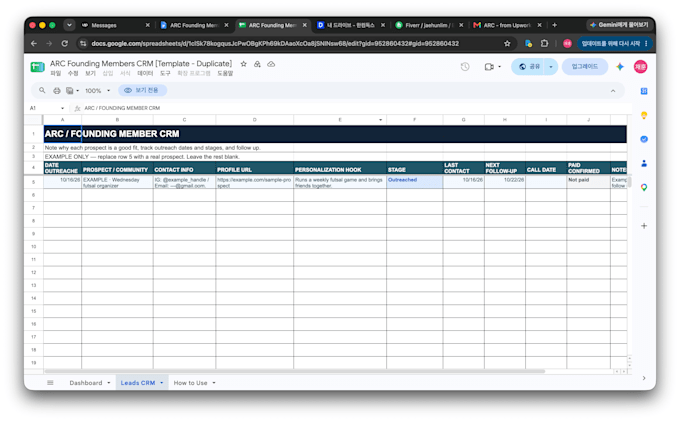Star the ARC Founding Members CRM document
The width and height of the screenshot is (680, 422).
point(244,64)
